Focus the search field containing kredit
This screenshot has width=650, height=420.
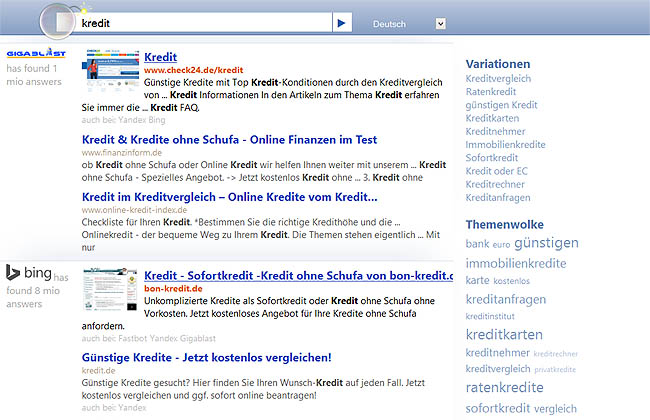[x=206, y=23]
